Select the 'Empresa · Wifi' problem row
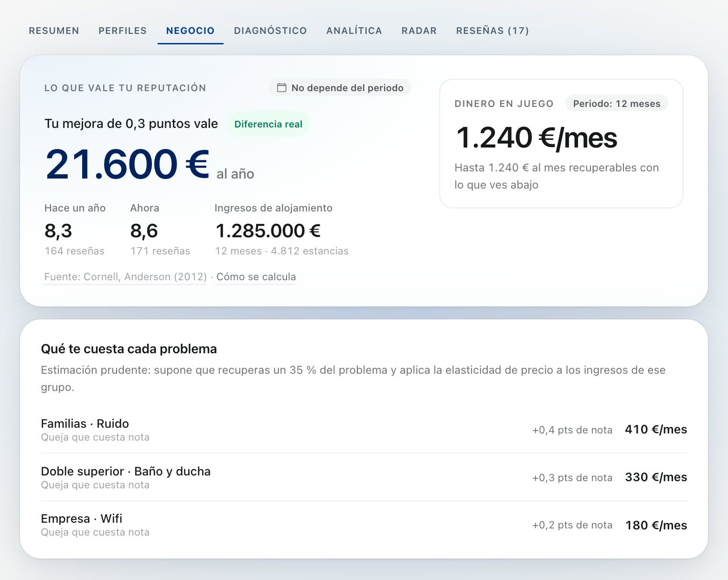 pyautogui.click(x=364, y=525)
